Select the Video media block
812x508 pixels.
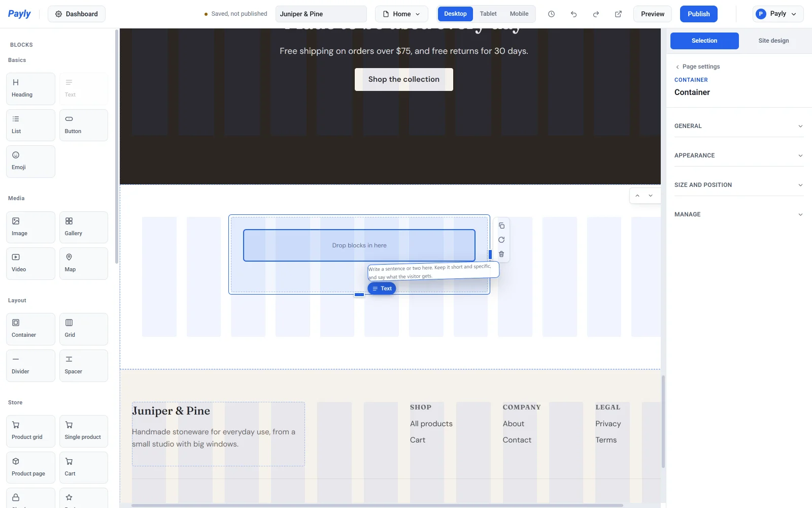click(x=30, y=264)
